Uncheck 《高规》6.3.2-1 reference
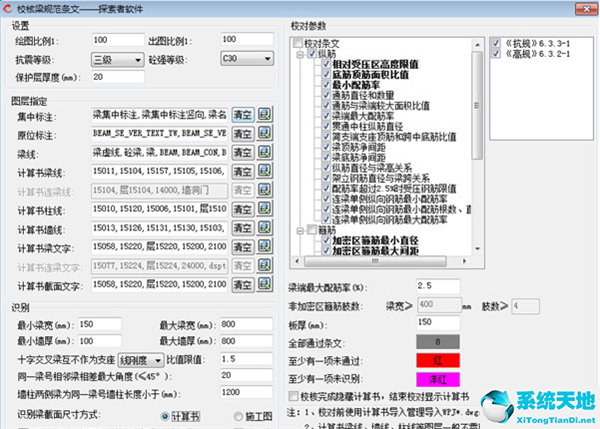 [496, 54]
